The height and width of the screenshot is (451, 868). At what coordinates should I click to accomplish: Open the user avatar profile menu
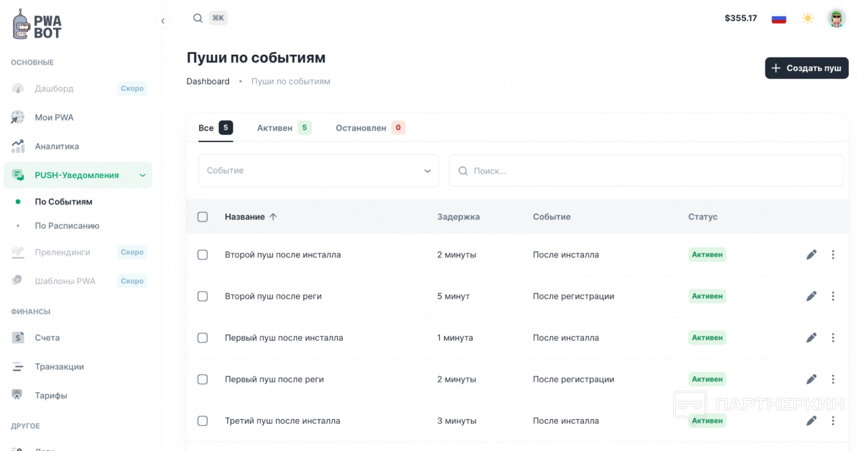[836, 19]
